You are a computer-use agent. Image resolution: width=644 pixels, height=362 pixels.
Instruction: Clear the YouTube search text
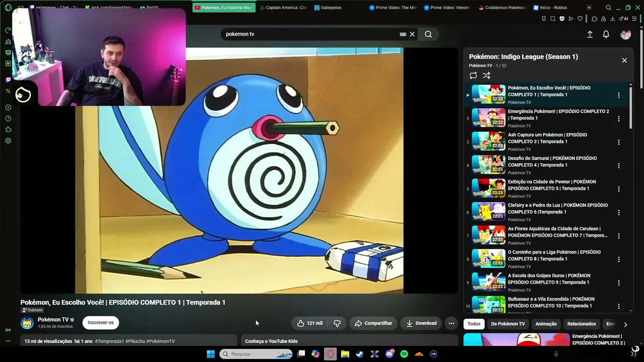412,34
